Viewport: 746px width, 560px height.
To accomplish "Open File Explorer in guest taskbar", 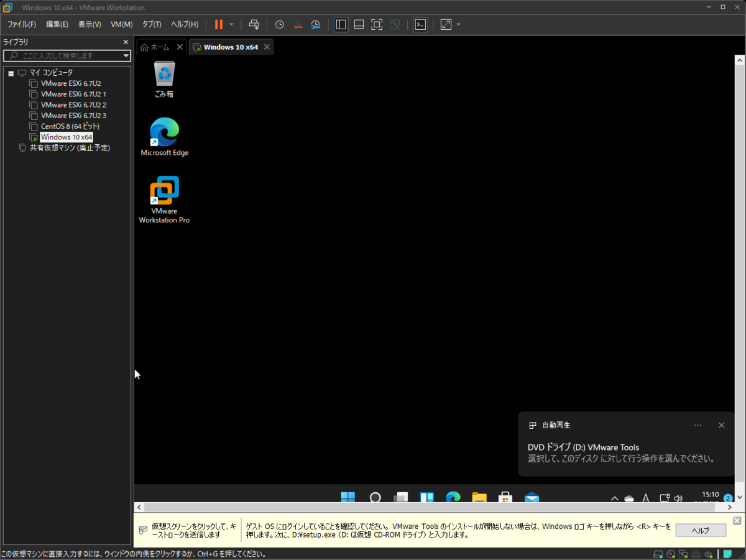I will [x=479, y=497].
